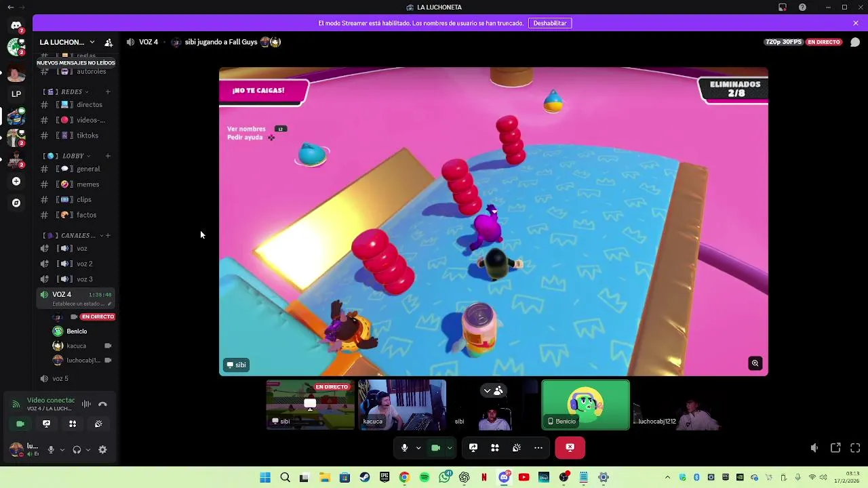868x488 pixels.
Task: Enter fullscreen for the call view
Action: [855, 448]
